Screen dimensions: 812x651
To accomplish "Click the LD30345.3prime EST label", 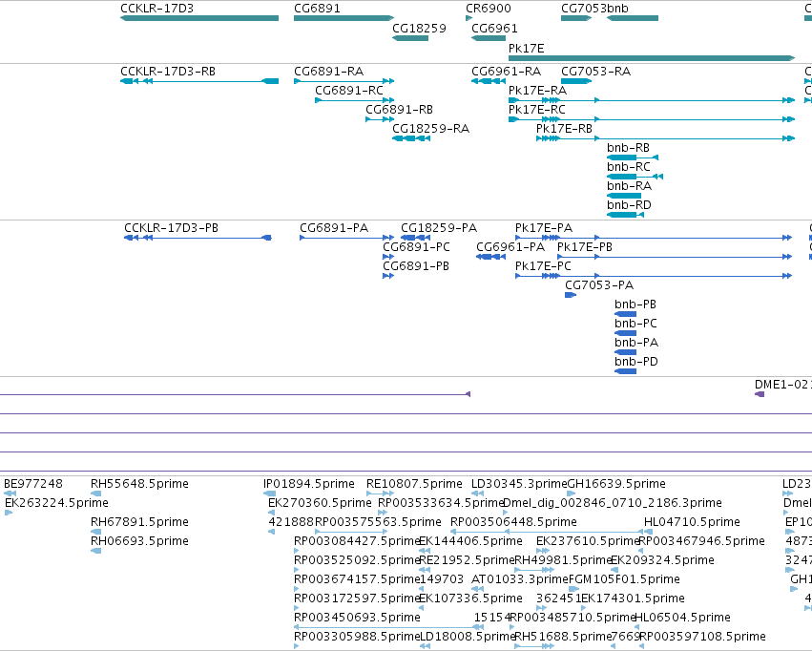I will click(519, 484).
